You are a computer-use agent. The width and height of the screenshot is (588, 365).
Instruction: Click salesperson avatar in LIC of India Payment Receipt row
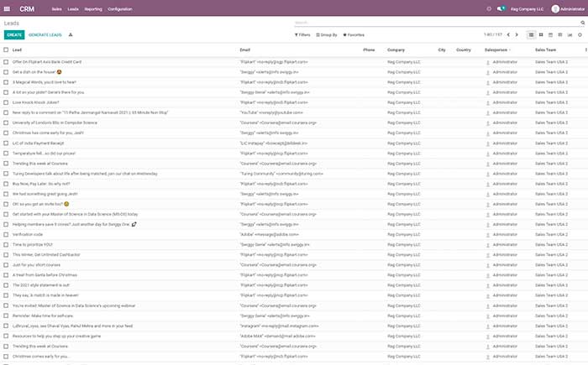coord(487,143)
